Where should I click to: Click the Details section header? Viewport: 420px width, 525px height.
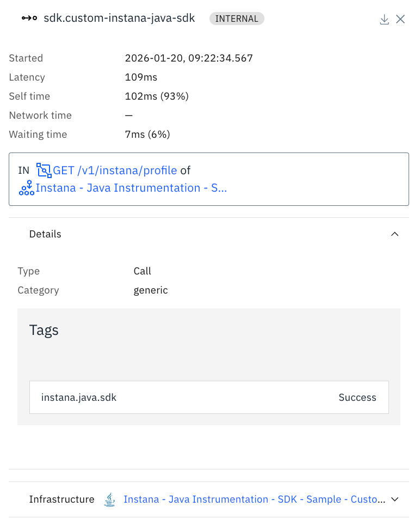click(209, 234)
